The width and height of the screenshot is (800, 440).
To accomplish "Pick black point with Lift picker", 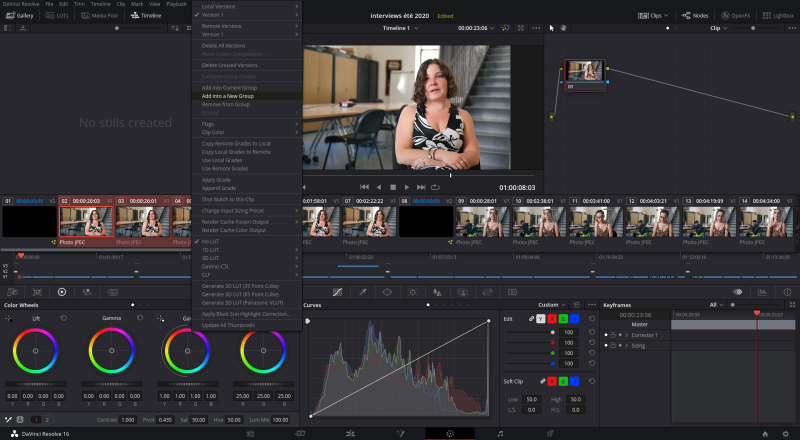I will coord(9,318).
